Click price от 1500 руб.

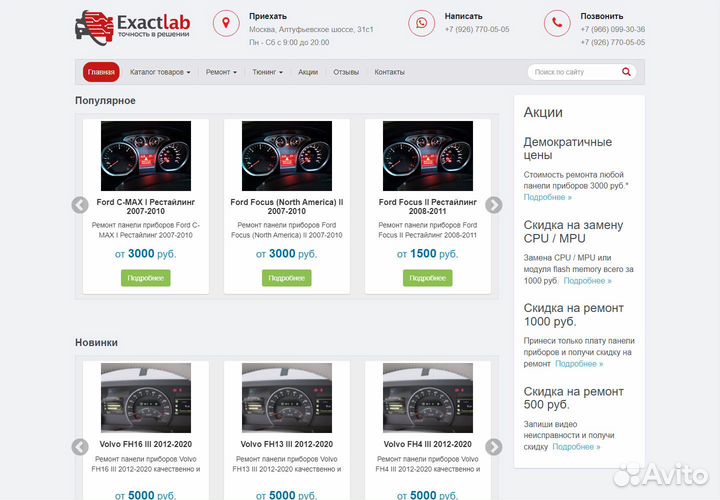click(x=428, y=253)
